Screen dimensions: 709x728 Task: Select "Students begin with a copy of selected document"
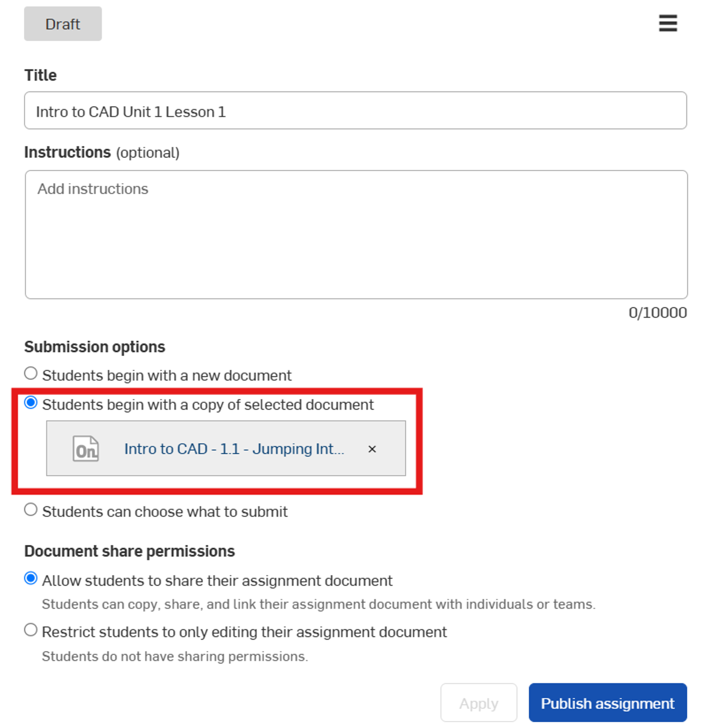[x=31, y=403]
